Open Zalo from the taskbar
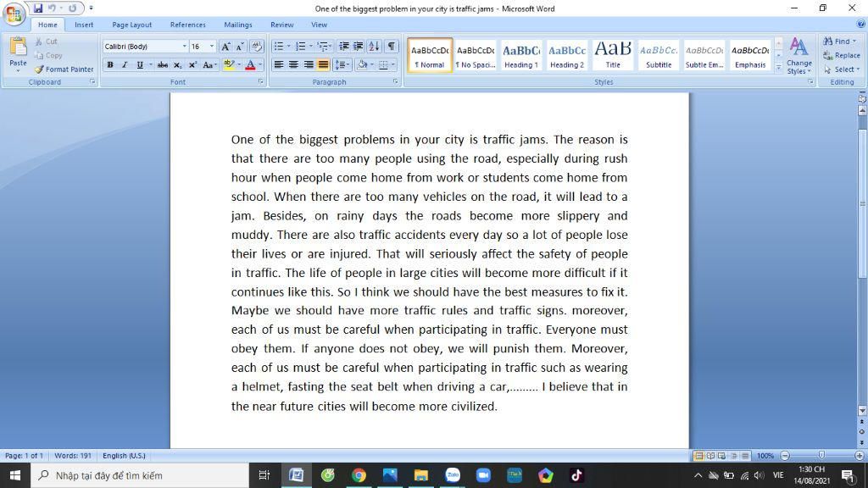Screen dimensions: 868x488 click(453, 475)
